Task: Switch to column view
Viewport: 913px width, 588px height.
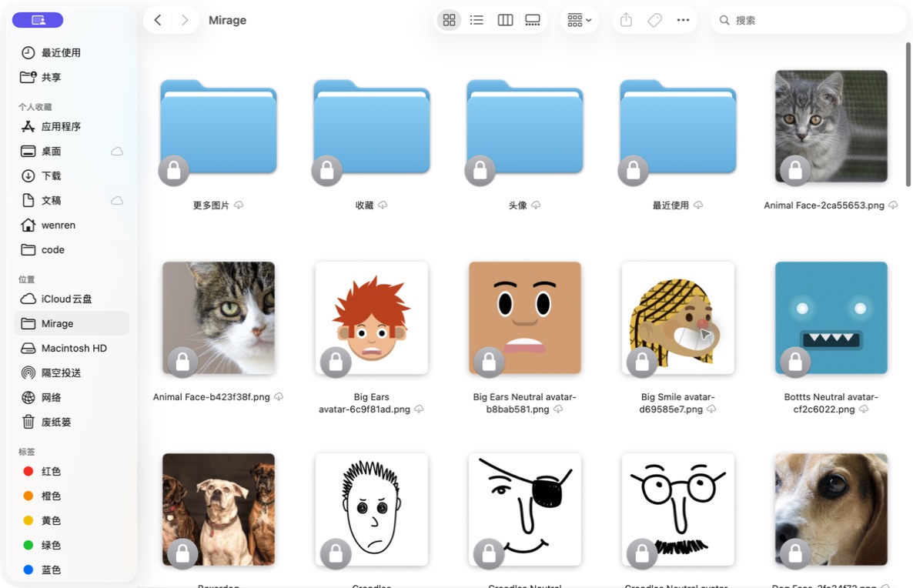Action: pyautogui.click(x=505, y=20)
